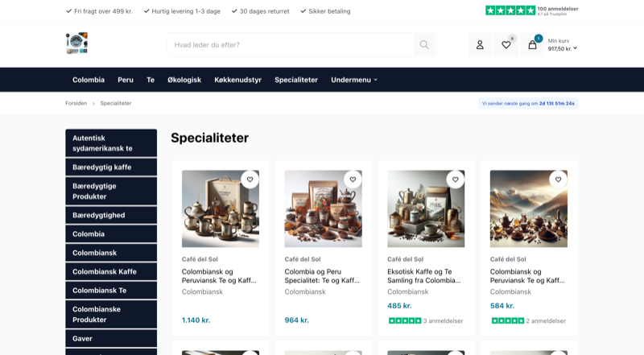Screen dimensions: 644x355
Task: Open the Te menu item
Action: click(151, 80)
